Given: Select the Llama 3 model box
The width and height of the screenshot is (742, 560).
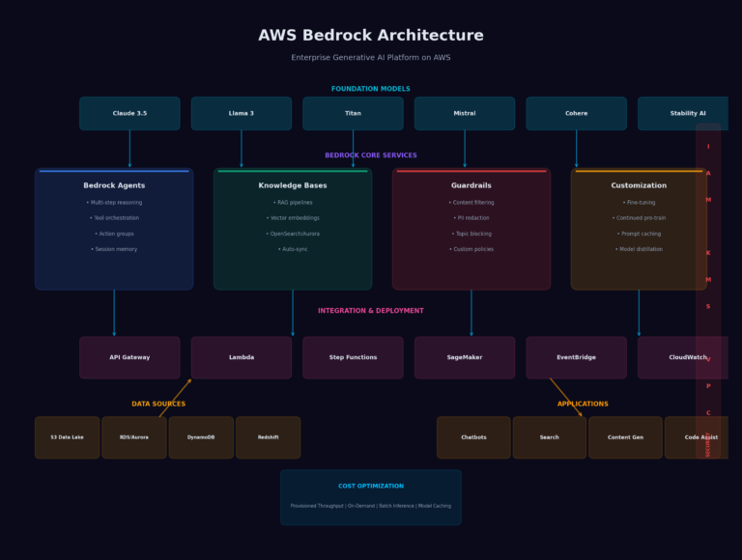Looking at the screenshot, I should tap(241, 113).
